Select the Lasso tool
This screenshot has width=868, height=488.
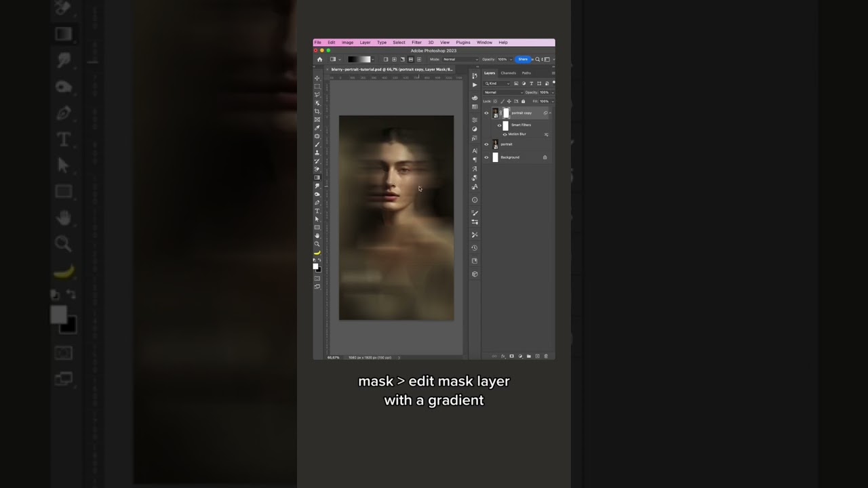click(x=317, y=95)
